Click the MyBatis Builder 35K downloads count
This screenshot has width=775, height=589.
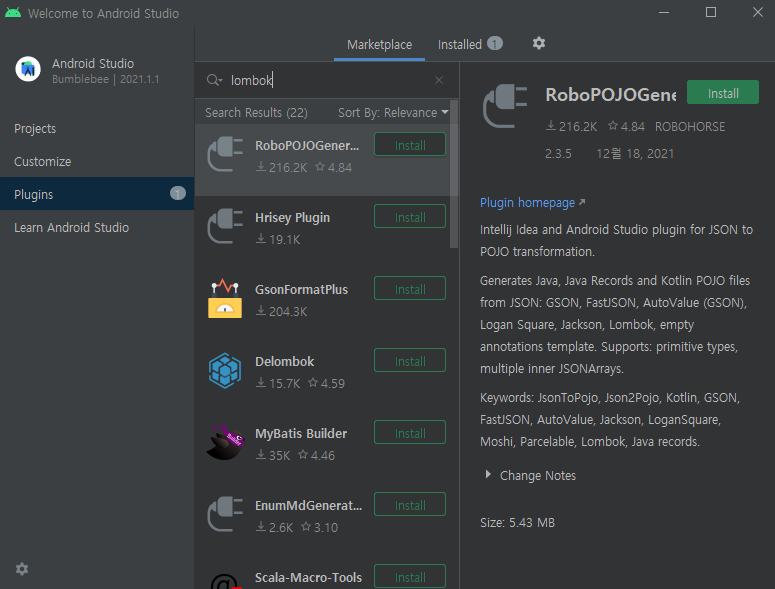[273, 455]
